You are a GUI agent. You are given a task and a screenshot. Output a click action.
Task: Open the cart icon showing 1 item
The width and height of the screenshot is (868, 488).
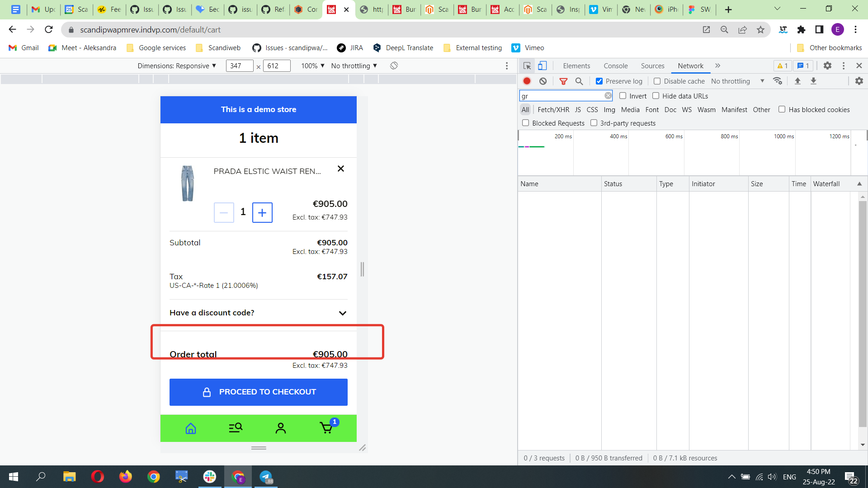pos(326,428)
